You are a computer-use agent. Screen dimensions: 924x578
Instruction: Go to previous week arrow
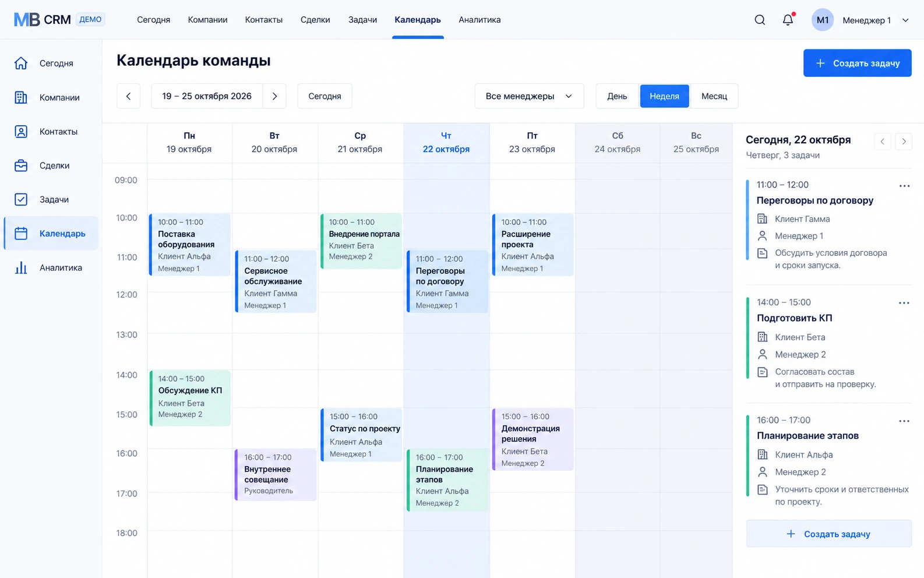[x=128, y=96]
